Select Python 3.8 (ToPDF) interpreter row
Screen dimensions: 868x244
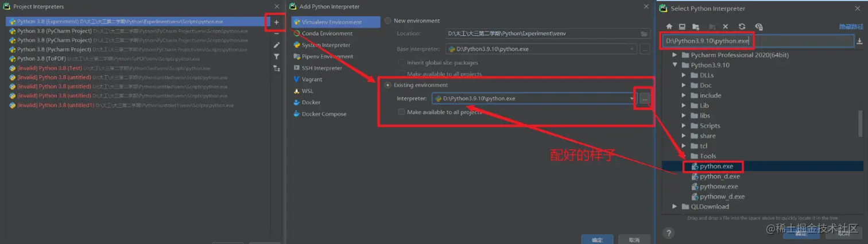(137, 59)
